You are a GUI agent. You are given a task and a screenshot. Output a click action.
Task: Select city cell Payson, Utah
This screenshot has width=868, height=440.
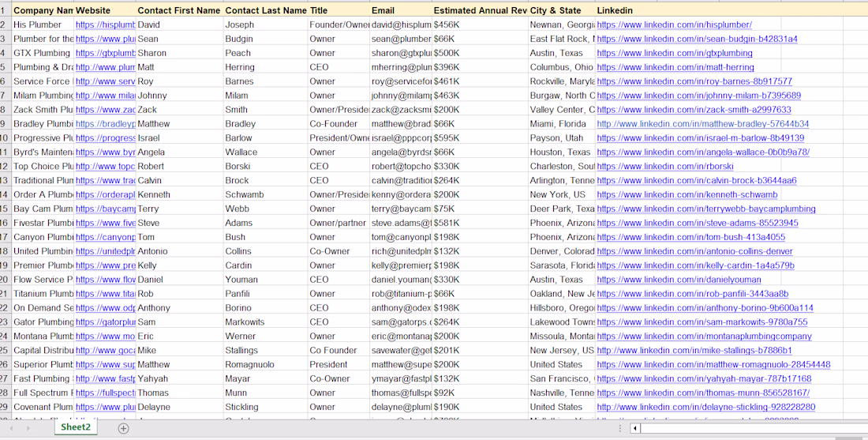[x=561, y=138]
